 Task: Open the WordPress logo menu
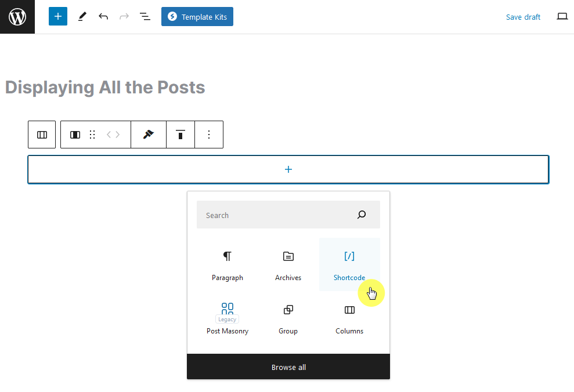coord(17,17)
